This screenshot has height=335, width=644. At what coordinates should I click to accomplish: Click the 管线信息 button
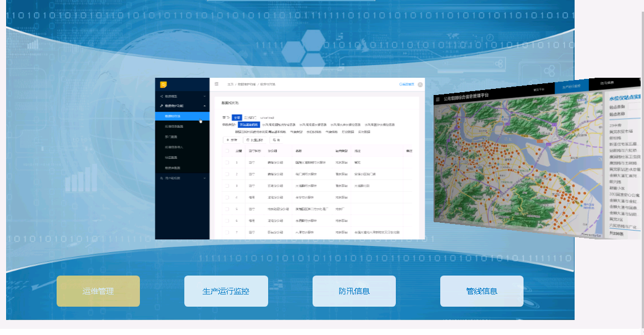point(481,291)
